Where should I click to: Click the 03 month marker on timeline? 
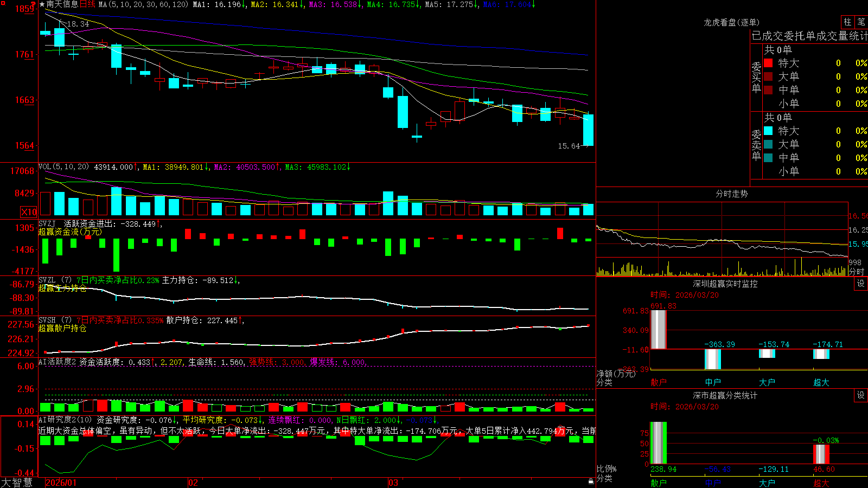pyautogui.click(x=393, y=483)
